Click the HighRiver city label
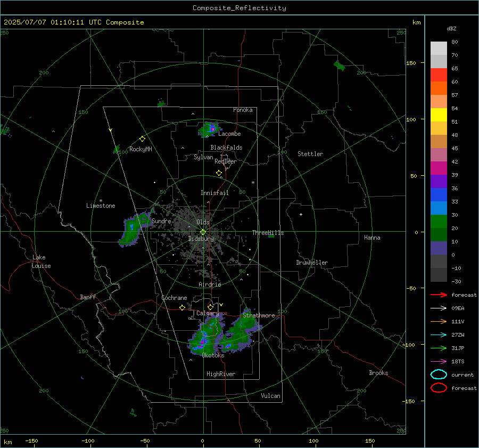The width and height of the screenshot is (479, 448). [x=221, y=374]
